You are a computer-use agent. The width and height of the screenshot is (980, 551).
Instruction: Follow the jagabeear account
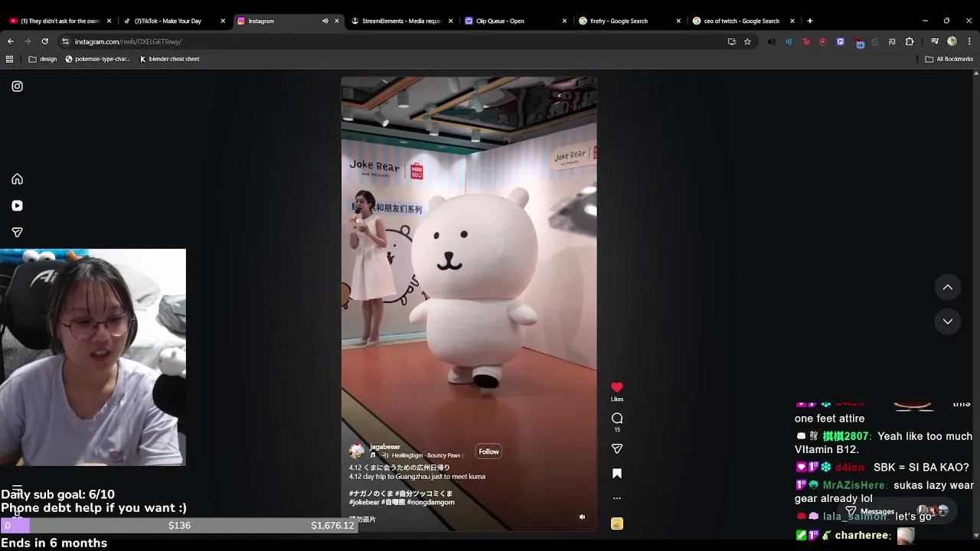tap(488, 452)
